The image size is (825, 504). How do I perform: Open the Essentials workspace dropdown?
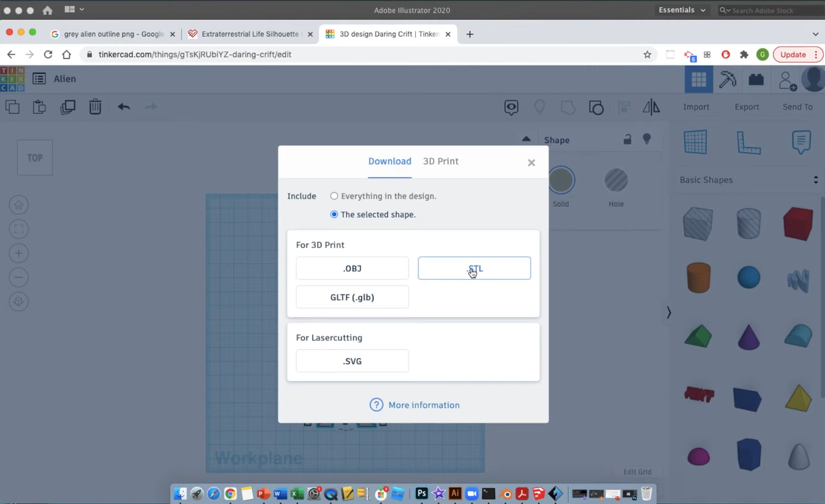(681, 10)
